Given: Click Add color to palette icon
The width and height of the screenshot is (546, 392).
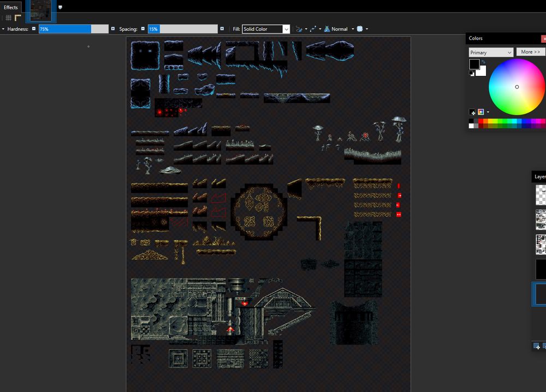Looking at the screenshot, I should click(x=472, y=112).
